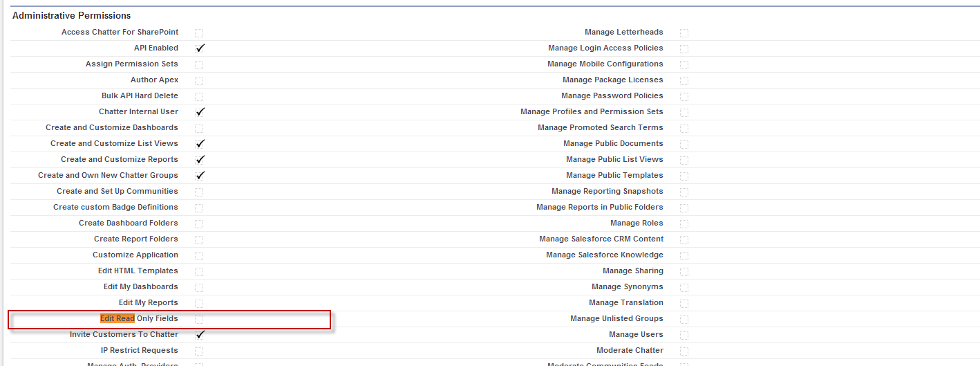Check Create custom Badge Definitions checkbox
The height and width of the screenshot is (366, 980).
pyautogui.click(x=199, y=208)
